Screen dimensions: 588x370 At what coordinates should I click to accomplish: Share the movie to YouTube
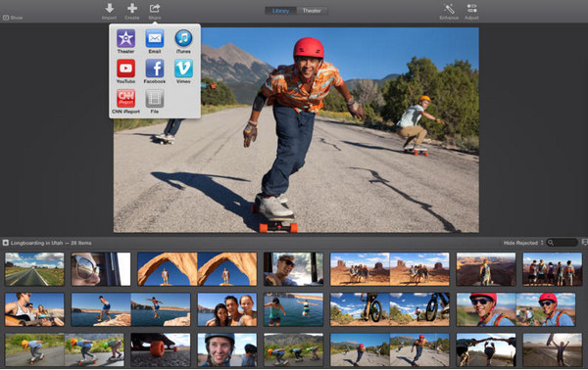(125, 69)
